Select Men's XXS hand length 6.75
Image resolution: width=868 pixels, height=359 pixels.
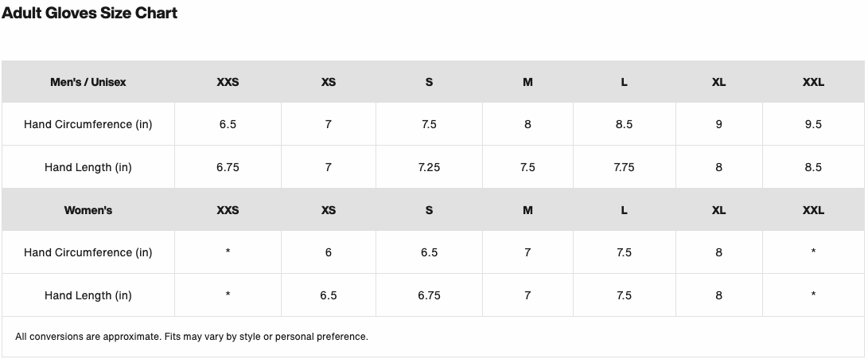coord(228,167)
